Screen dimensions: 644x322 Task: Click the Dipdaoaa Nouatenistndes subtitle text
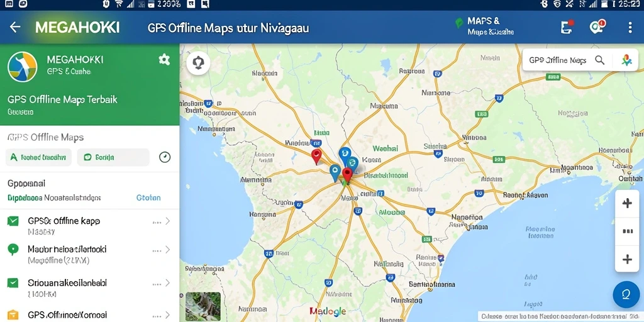54,197
